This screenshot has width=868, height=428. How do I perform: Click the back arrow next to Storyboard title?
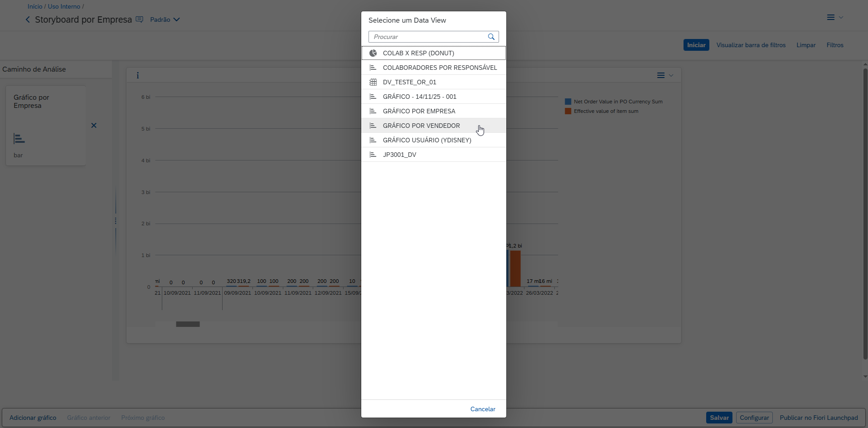pos(28,19)
